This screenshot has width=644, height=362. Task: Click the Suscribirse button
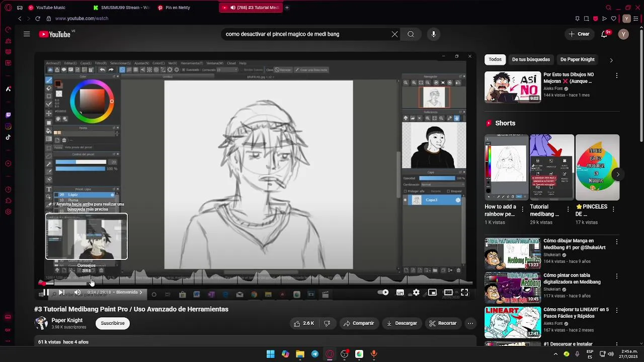[x=113, y=323]
